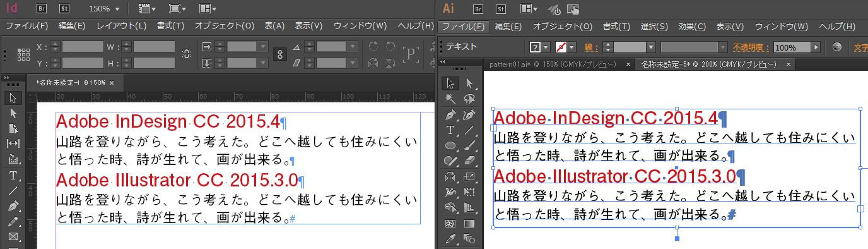868x249 pixels.
Task: Select the Column Graph tool in Illustrator
Action: pos(469,207)
